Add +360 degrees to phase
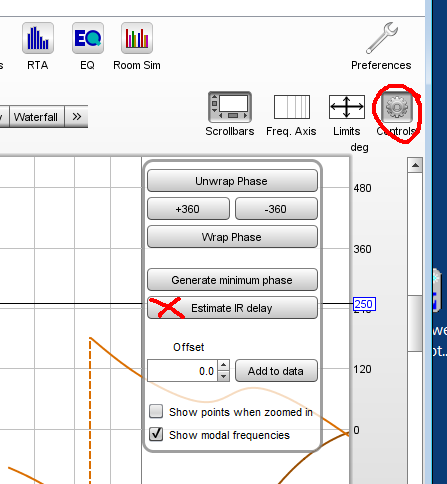Viewport: 447px width, 484px height. (188, 209)
